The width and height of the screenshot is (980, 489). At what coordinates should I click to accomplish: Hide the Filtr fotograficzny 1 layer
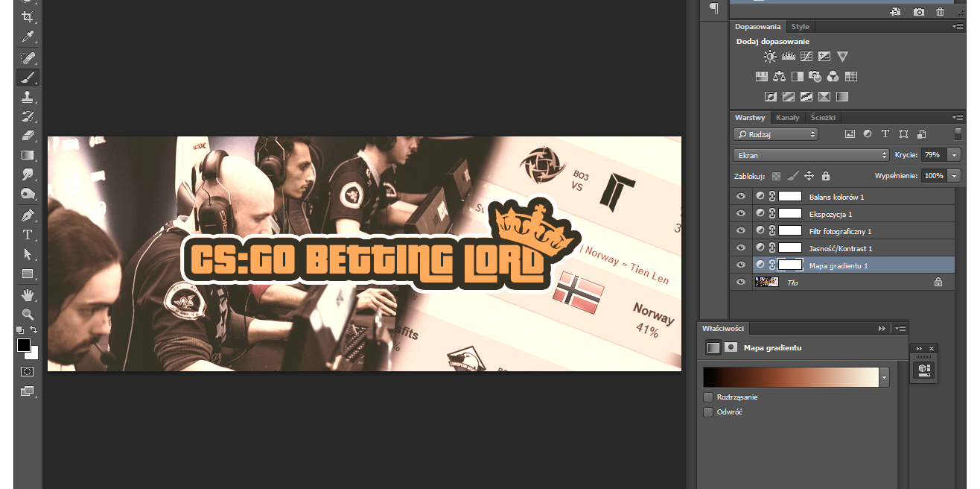(x=740, y=230)
